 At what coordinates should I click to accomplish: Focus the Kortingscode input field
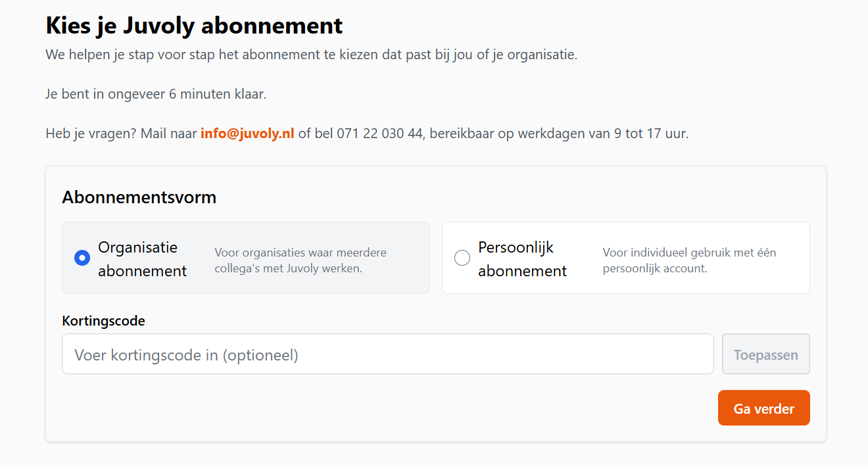tap(387, 355)
